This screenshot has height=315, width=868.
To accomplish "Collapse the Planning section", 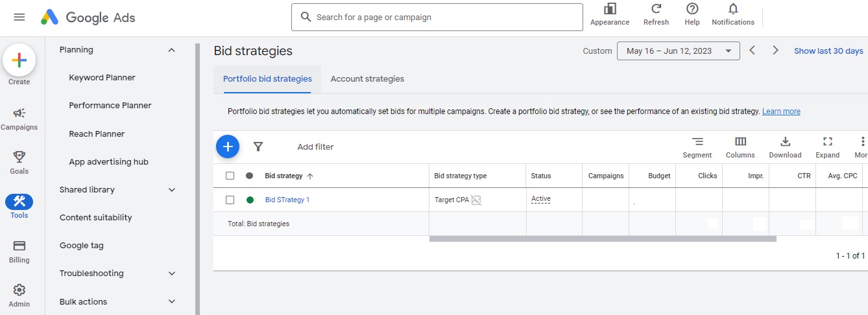I will pyautogui.click(x=171, y=50).
